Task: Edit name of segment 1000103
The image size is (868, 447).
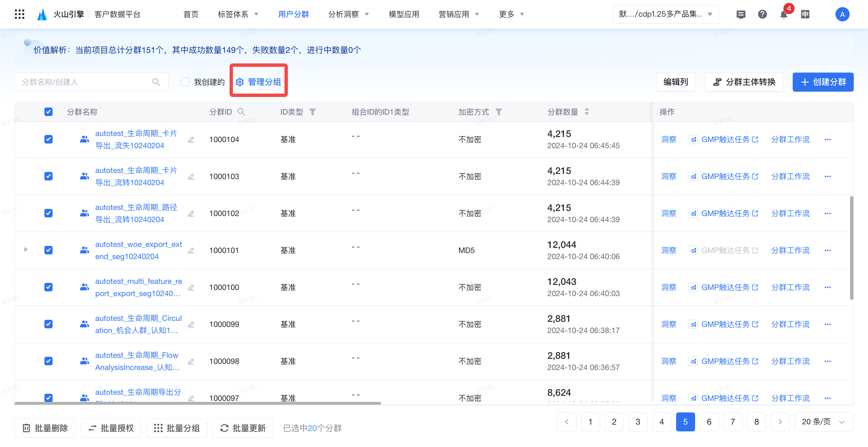Action: [x=191, y=177]
